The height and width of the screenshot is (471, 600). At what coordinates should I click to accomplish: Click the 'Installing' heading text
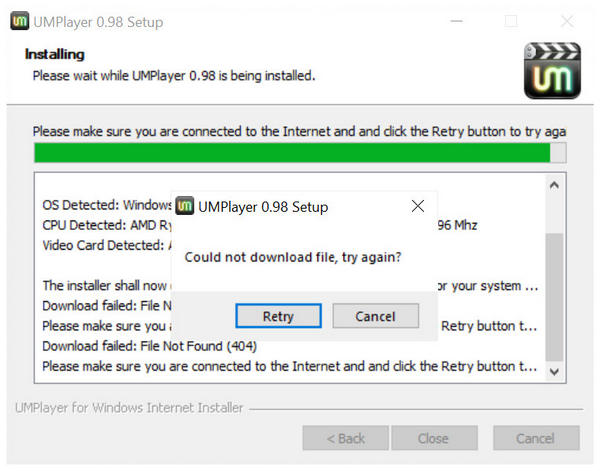pyautogui.click(x=55, y=54)
